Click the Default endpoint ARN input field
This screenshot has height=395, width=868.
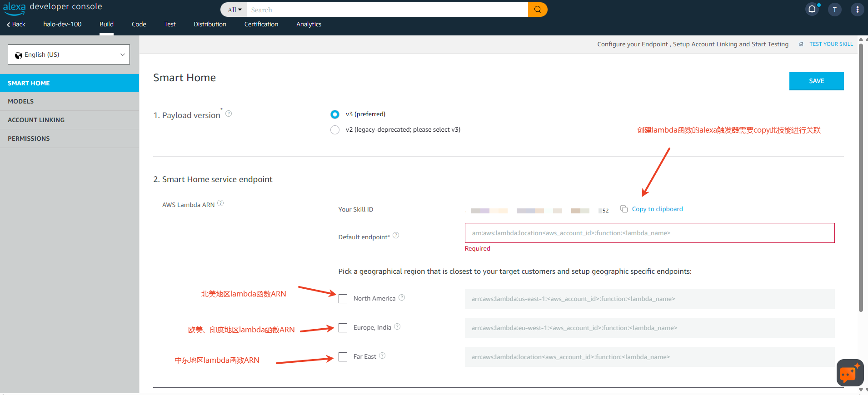click(x=650, y=233)
